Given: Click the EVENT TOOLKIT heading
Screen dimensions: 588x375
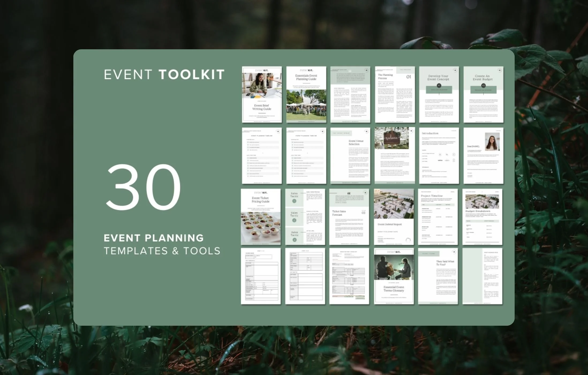Looking at the screenshot, I should (x=164, y=74).
